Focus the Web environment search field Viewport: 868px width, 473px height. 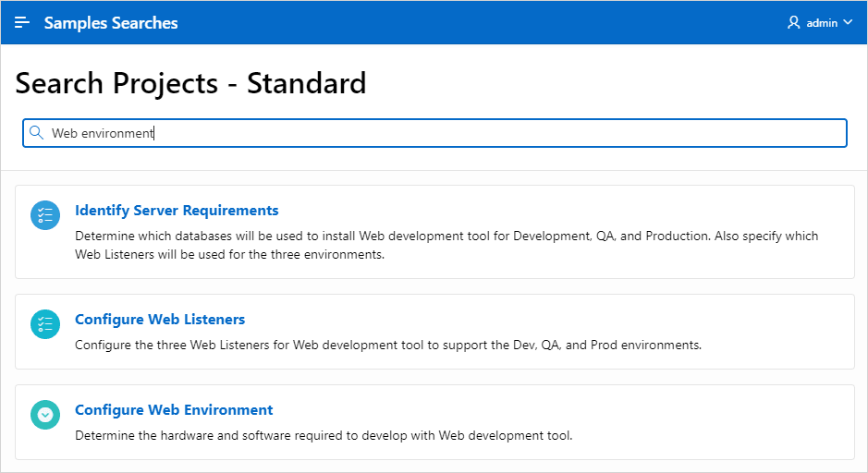[x=462, y=133]
